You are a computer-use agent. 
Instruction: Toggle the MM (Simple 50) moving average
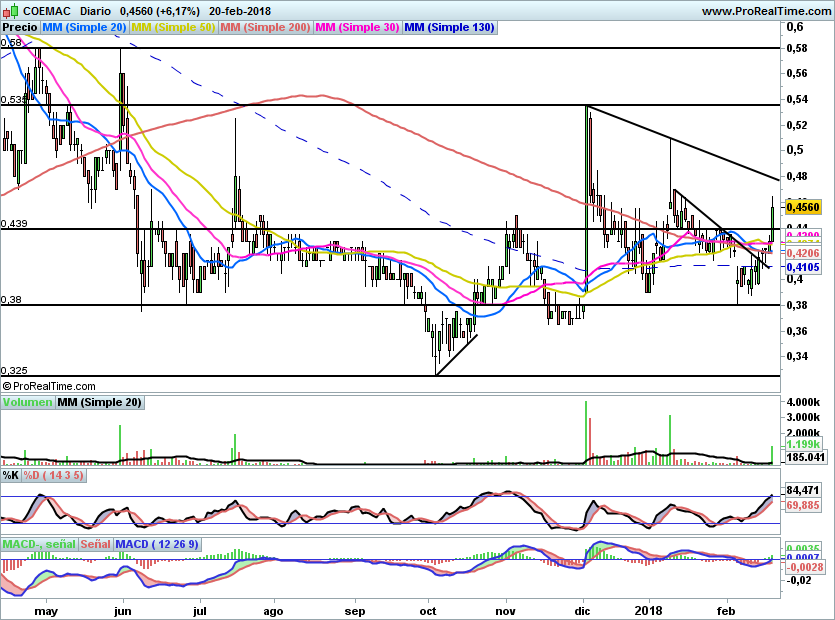pyautogui.click(x=173, y=28)
